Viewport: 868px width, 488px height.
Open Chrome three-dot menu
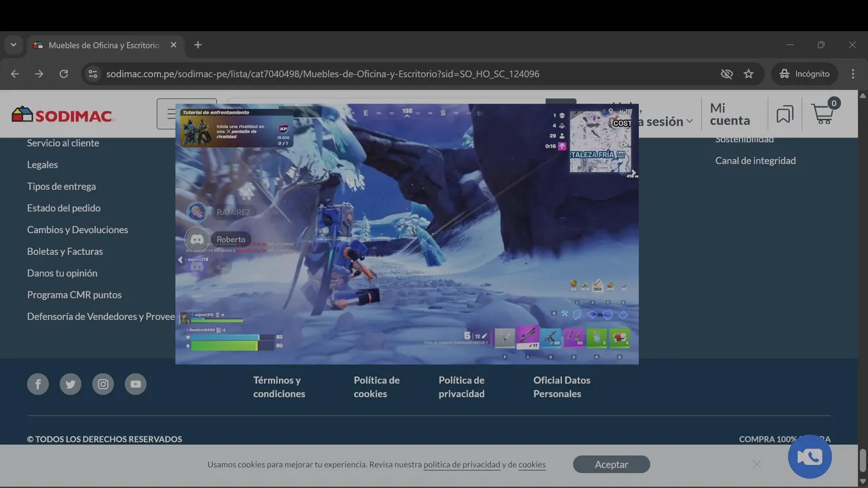pos(853,74)
